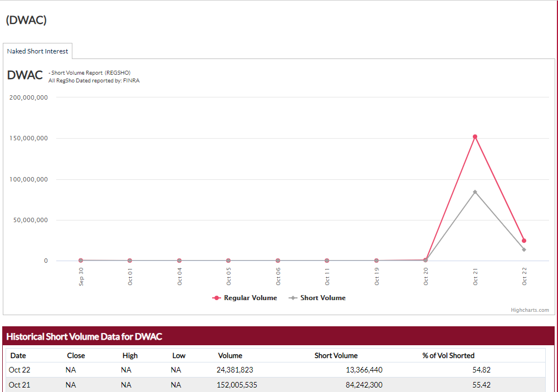Select the Short Volume point at Oct 21
This screenshot has height=392, width=558.
point(474,192)
